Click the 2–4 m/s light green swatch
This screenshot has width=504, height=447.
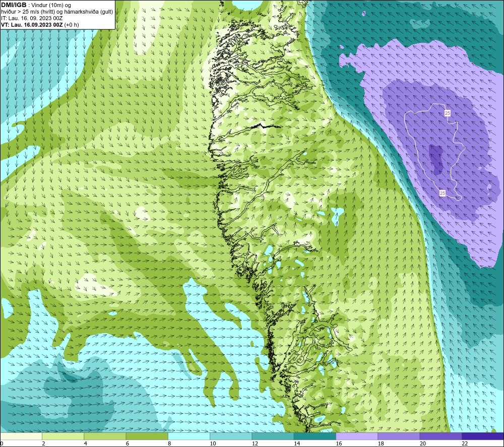tap(63, 436)
